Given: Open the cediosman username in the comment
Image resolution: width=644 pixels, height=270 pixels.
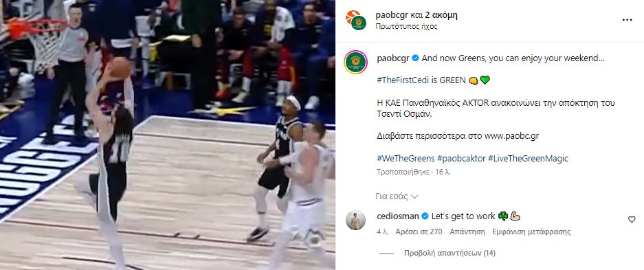Looking at the screenshot, I should pos(398,216).
